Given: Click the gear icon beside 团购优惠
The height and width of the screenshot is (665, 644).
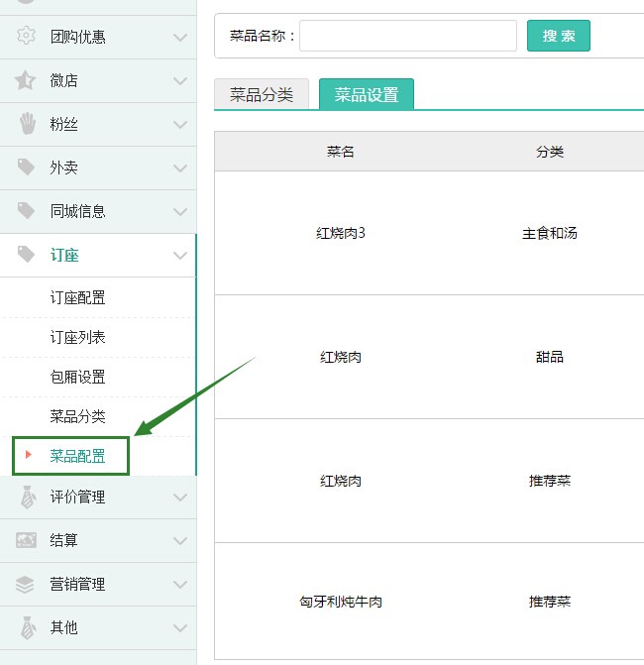Looking at the screenshot, I should tap(26, 36).
